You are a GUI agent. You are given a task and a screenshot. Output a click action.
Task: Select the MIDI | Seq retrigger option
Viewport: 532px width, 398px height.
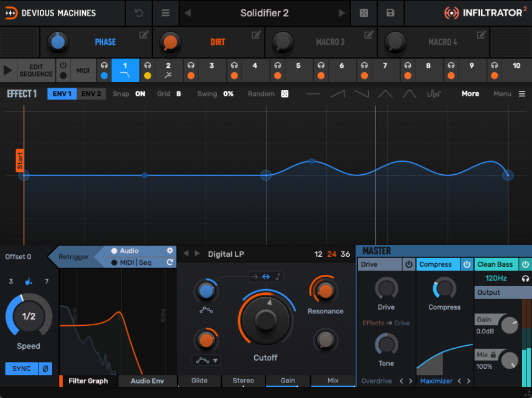coord(114,262)
